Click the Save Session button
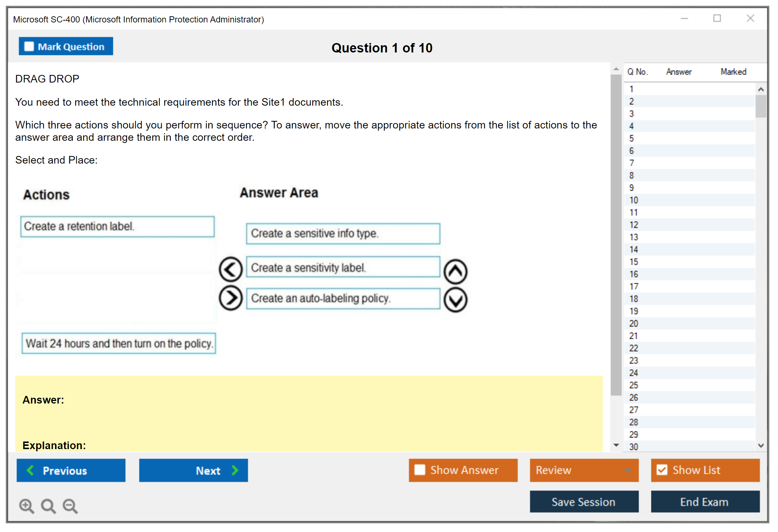 (x=584, y=502)
